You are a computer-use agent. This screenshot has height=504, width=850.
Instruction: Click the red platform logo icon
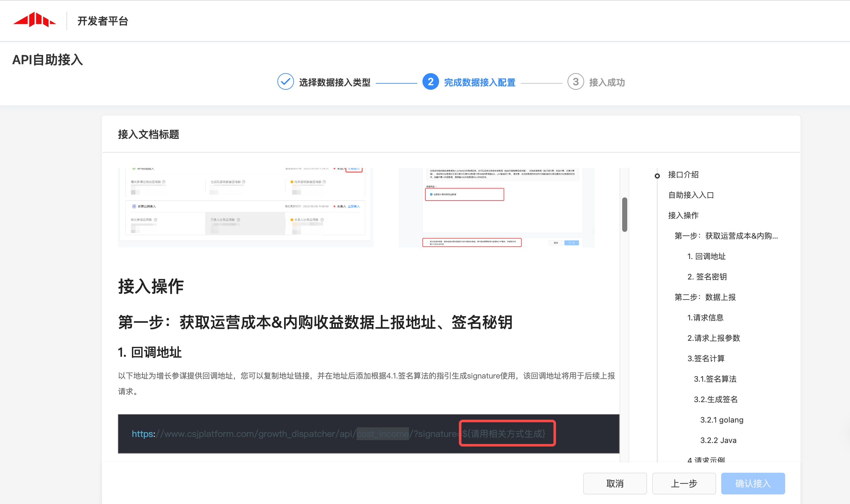34,20
